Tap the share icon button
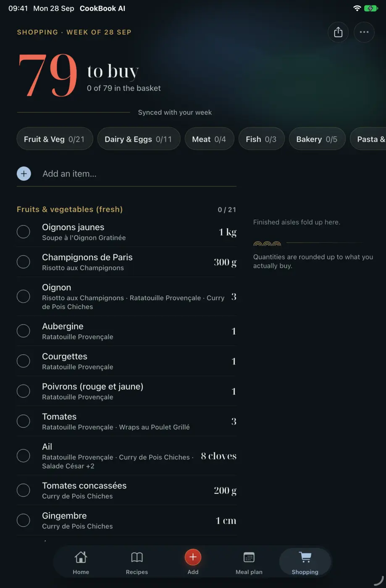Image resolution: width=386 pixels, height=588 pixels. tap(338, 32)
